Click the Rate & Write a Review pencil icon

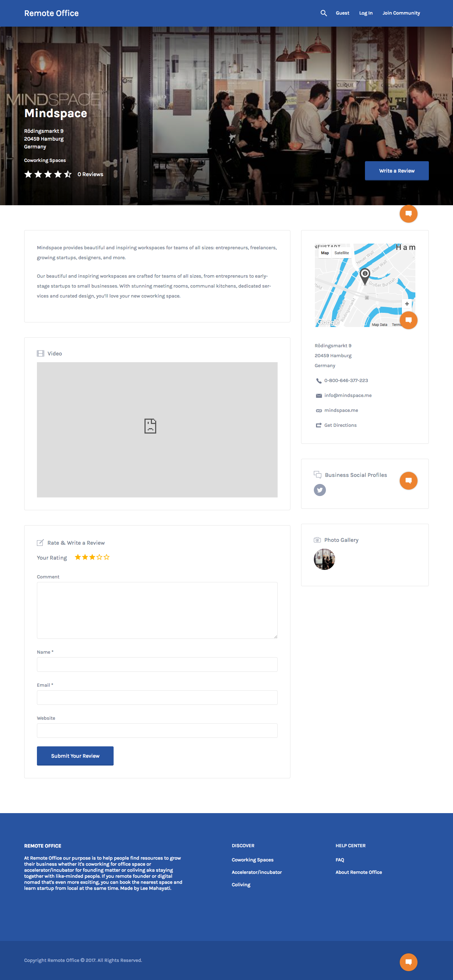point(40,543)
